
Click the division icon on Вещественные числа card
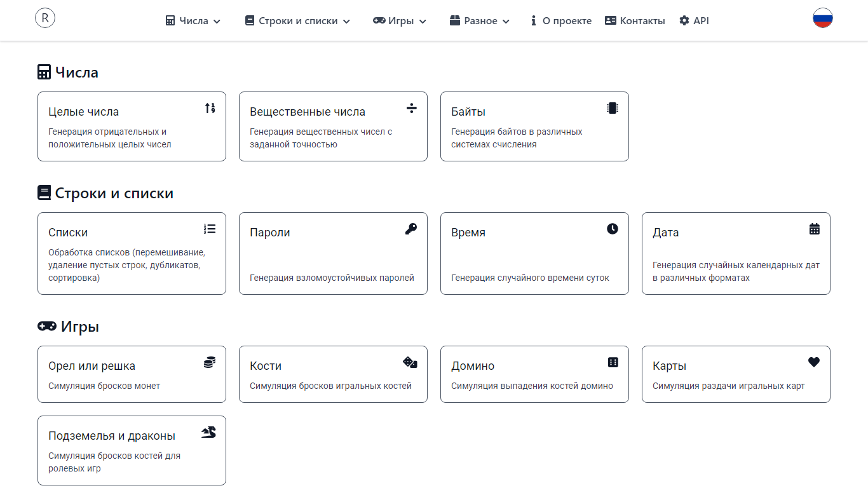411,108
